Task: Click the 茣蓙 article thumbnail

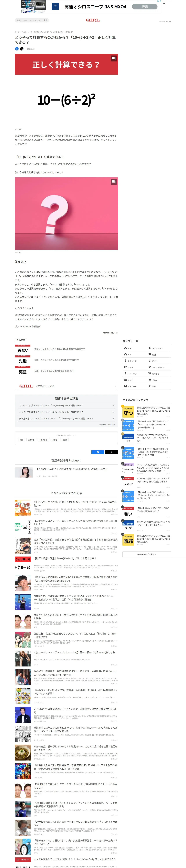Action: pos(23,371)
